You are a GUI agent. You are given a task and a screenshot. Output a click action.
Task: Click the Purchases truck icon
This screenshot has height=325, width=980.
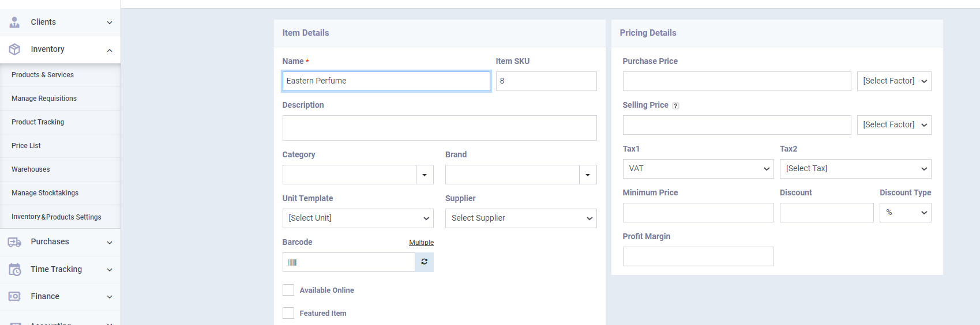coord(14,242)
